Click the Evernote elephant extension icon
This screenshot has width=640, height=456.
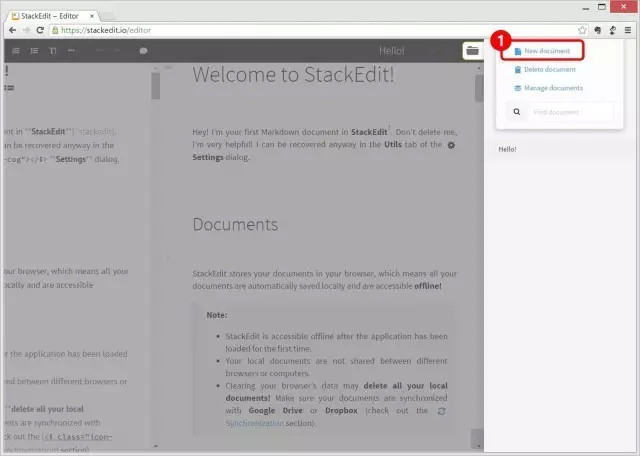coord(598,30)
